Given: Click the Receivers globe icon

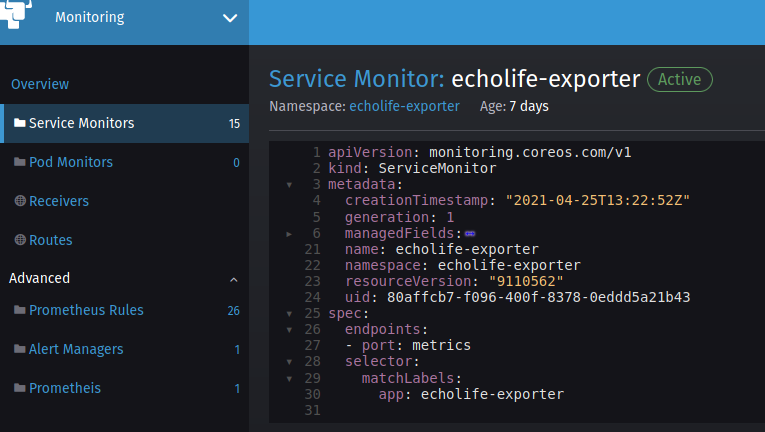Looking at the screenshot, I should (20, 201).
